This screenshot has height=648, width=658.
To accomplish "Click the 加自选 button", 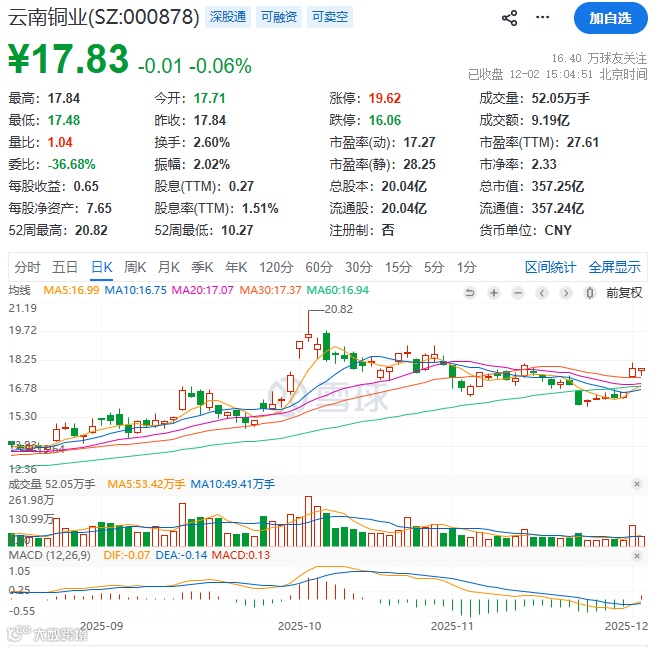I will (611, 18).
